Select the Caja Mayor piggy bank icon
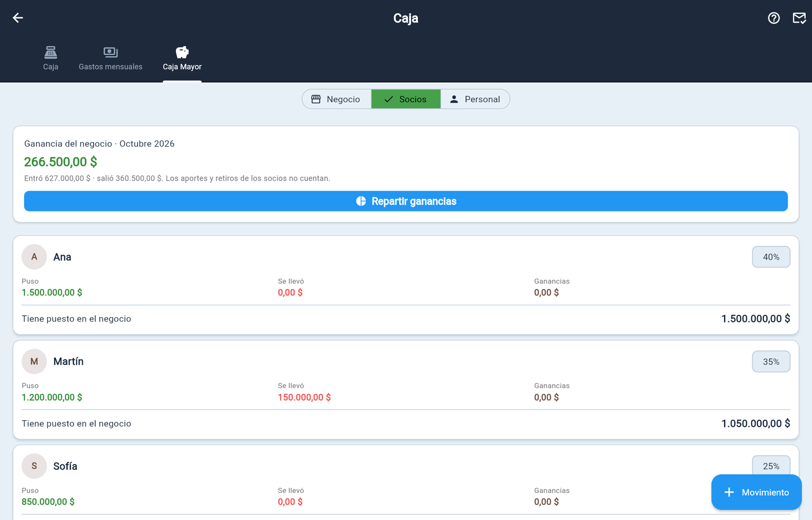This screenshot has width=812, height=520. click(182, 52)
